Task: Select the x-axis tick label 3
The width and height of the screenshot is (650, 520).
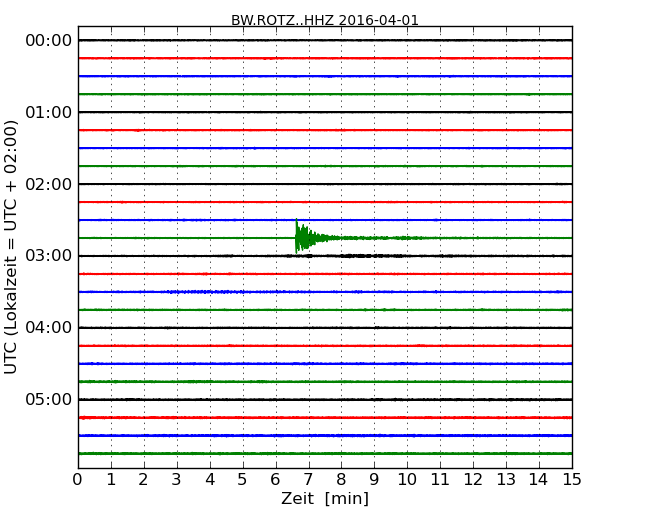Action: tap(176, 480)
